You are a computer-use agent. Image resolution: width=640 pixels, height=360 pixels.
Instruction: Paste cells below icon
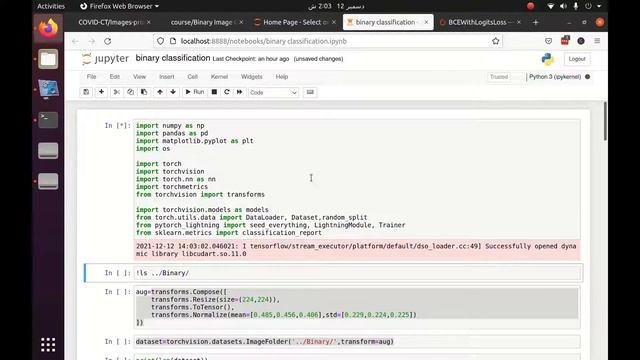tap(144, 92)
